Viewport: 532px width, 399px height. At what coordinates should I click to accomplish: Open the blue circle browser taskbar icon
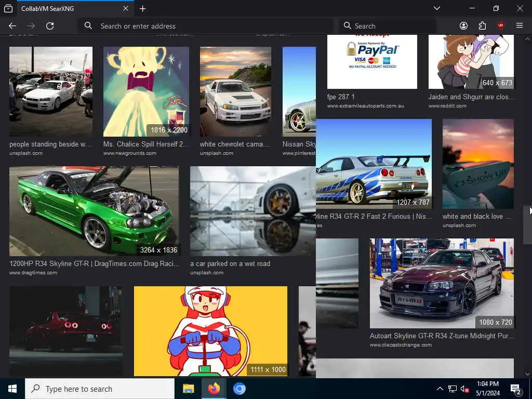click(x=239, y=389)
